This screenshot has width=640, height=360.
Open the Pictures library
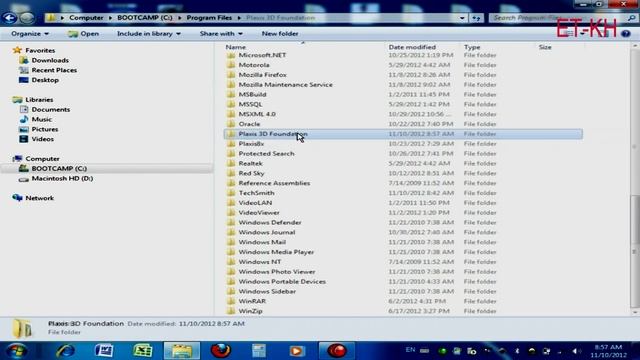tap(45, 129)
